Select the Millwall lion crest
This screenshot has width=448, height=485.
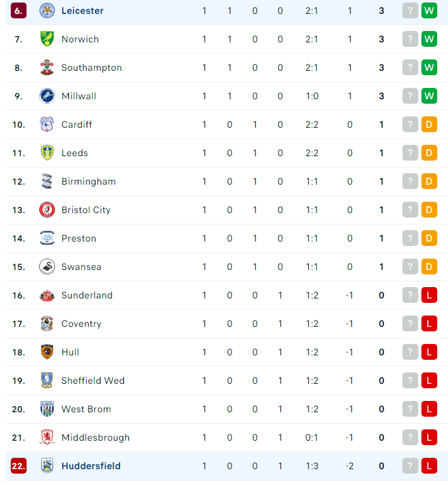coord(47,96)
